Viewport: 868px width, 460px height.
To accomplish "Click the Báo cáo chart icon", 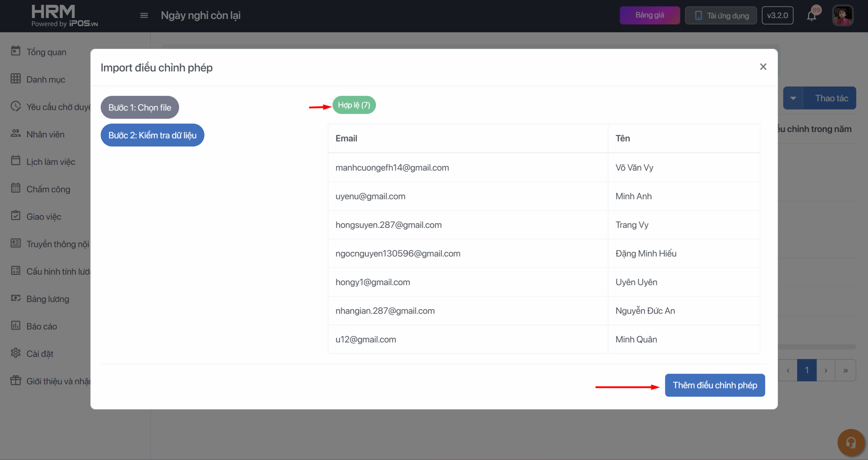I will tap(16, 325).
